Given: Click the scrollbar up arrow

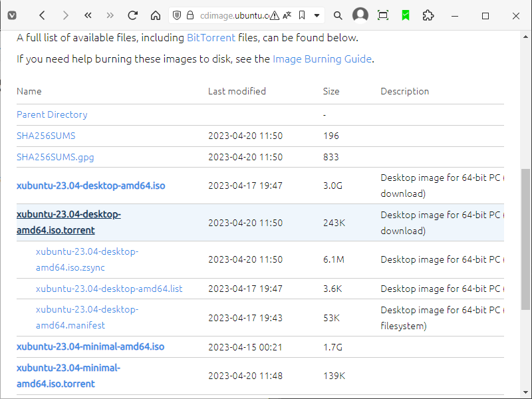Looking at the screenshot, I should click(525, 37).
